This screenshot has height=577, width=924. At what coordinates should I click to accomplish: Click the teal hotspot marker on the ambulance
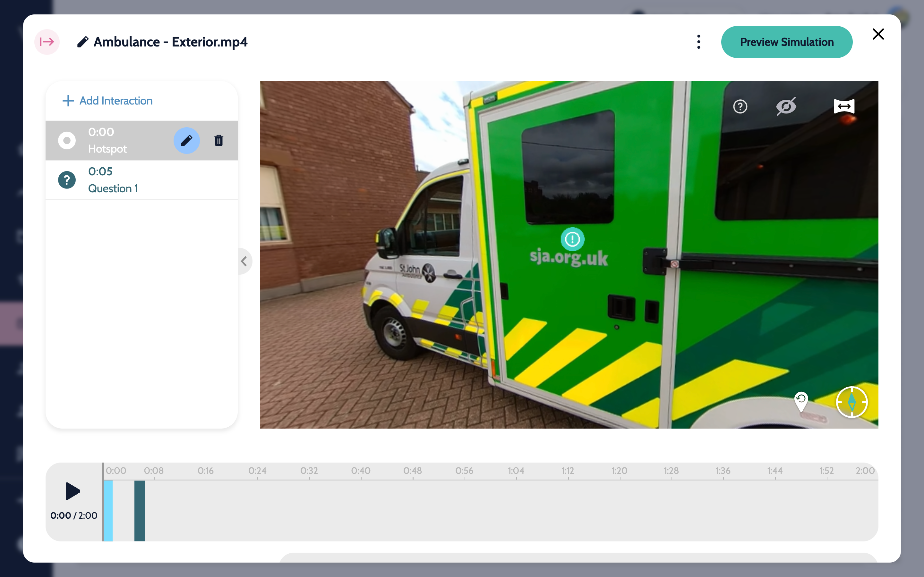coord(572,239)
